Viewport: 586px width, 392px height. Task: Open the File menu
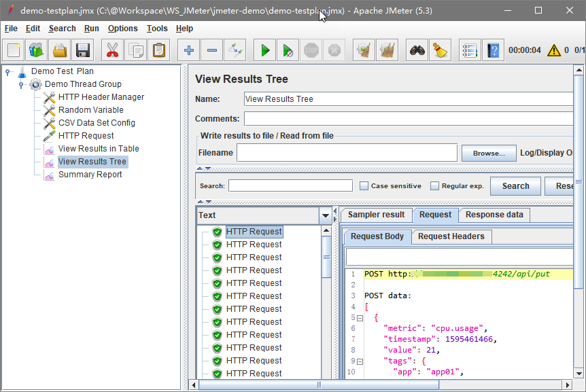pyautogui.click(x=11, y=29)
